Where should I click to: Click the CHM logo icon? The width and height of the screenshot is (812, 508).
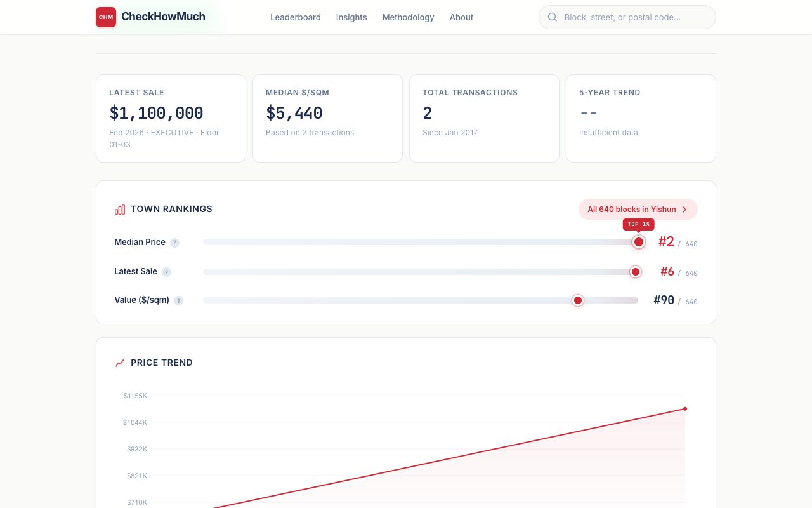106,17
